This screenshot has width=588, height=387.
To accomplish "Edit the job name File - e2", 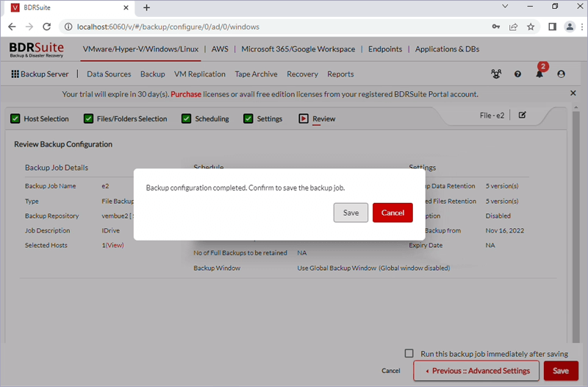I will (522, 115).
